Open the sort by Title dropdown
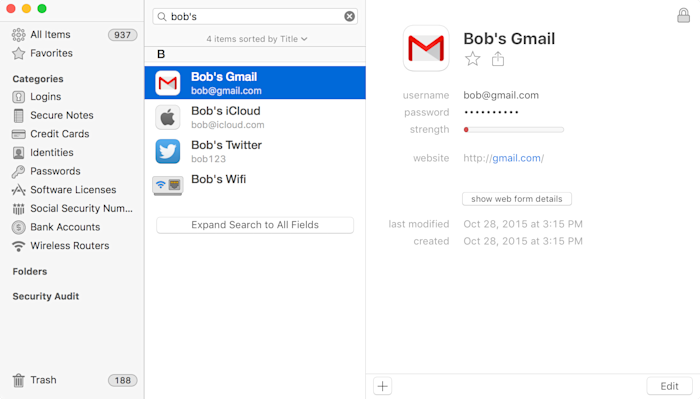The height and width of the screenshot is (399, 700). pos(257,39)
